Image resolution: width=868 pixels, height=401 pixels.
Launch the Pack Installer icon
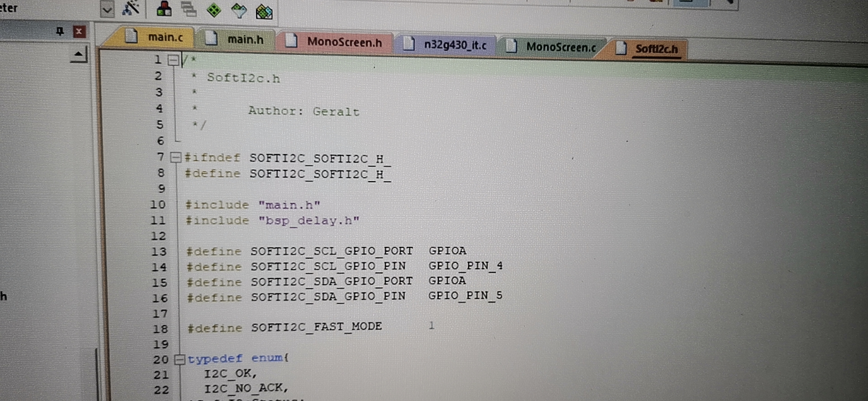(264, 12)
